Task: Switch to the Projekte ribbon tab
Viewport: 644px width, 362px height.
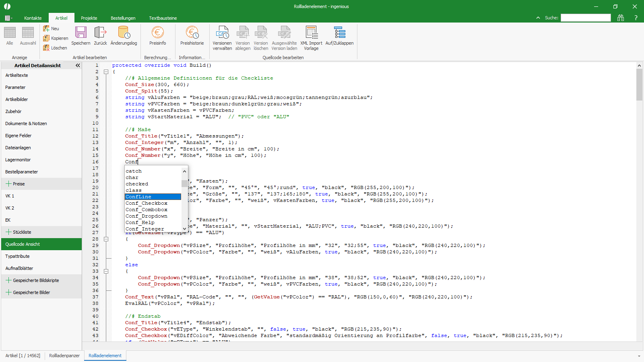Action: (x=89, y=18)
